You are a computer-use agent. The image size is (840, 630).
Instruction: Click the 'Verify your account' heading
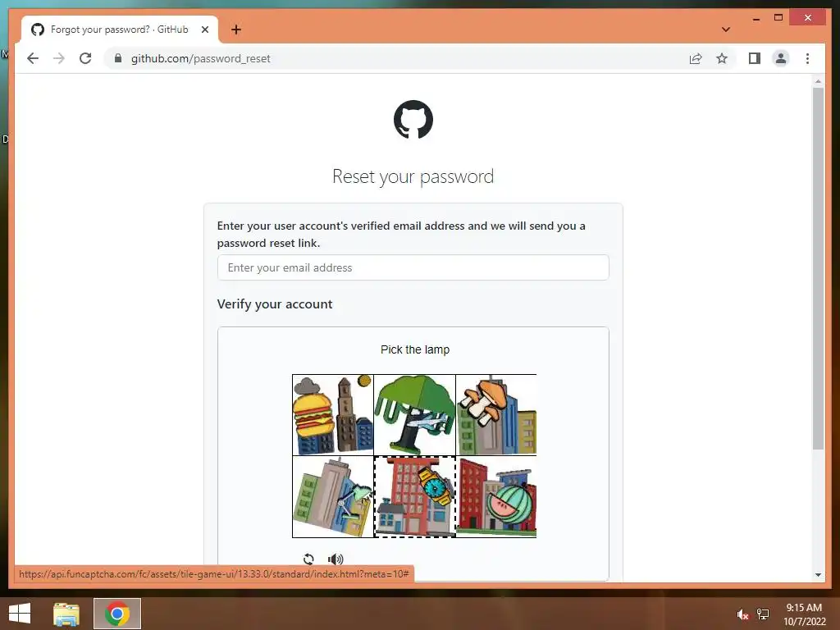pyautogui.click(x=275, y=304)
